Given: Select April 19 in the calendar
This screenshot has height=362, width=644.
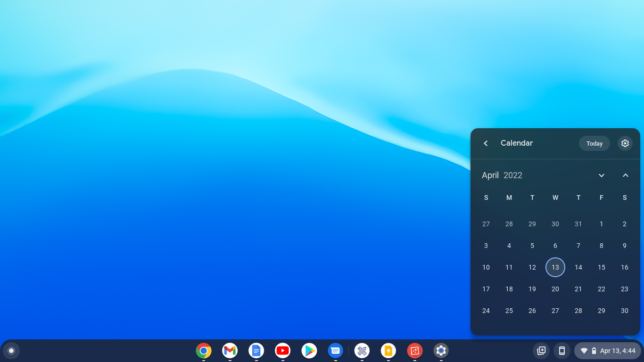Looking at the screenshot, I should (532, 289).
